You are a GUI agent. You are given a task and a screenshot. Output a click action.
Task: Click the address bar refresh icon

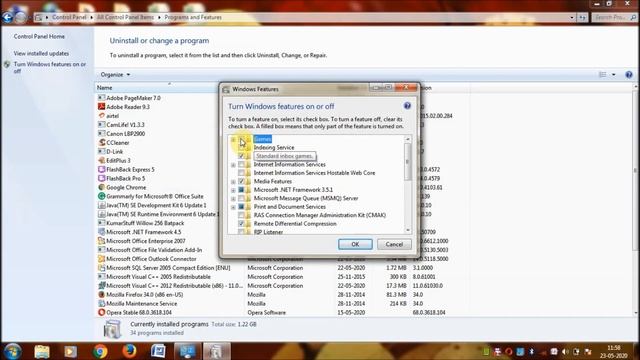(x=582, y=18)
